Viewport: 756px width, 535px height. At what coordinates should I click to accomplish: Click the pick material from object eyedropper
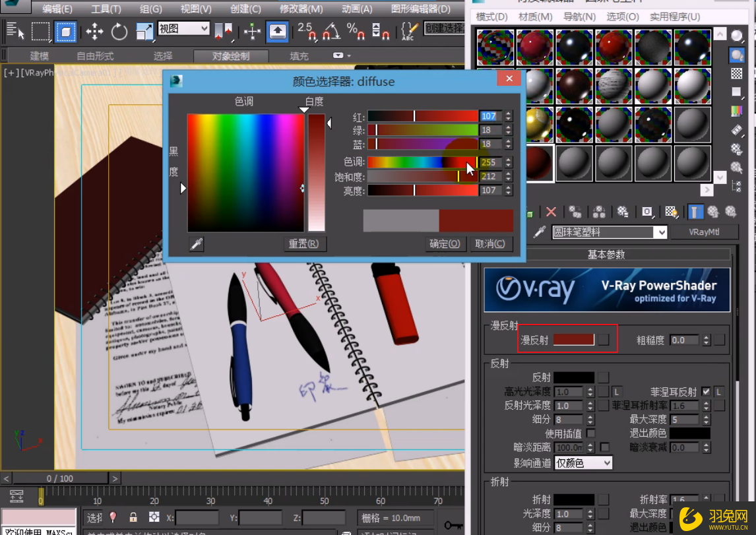pos(540,232)
